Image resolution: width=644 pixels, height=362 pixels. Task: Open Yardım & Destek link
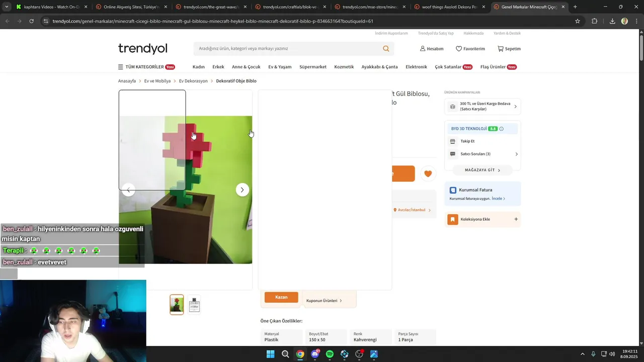click(x=507, y=33)
